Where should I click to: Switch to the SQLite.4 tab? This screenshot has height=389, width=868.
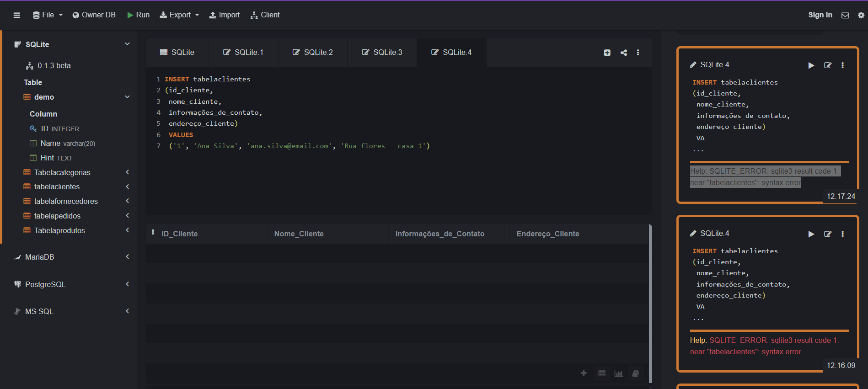tap(451, 53)
